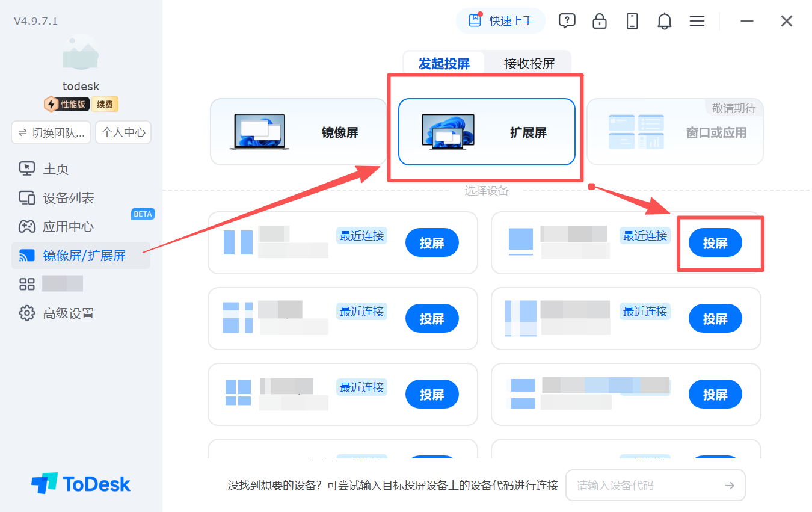Click 最近连接 tag on second left device
This screenshot has height=512, width=812.
click(361, 312)
